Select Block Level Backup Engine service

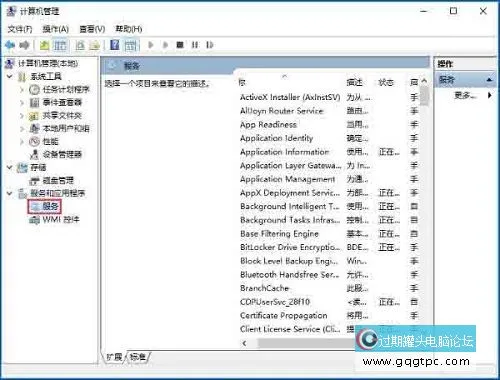(289, 261)
